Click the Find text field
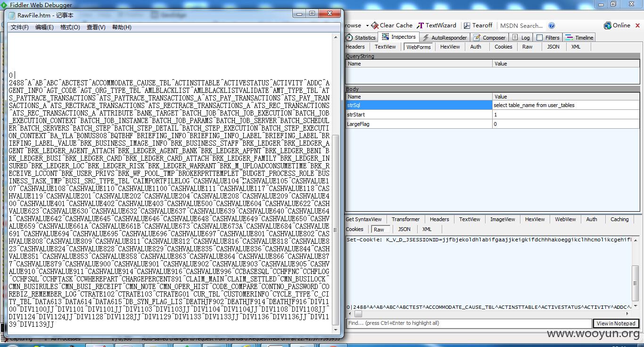Image resolution: width=644 pixels, height=347 pixels. [469, 323]
